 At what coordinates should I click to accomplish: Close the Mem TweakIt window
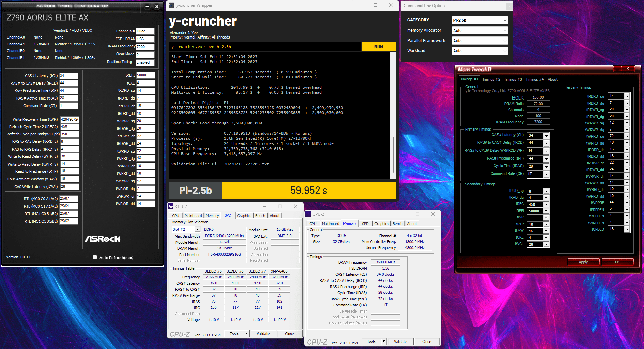628,69
